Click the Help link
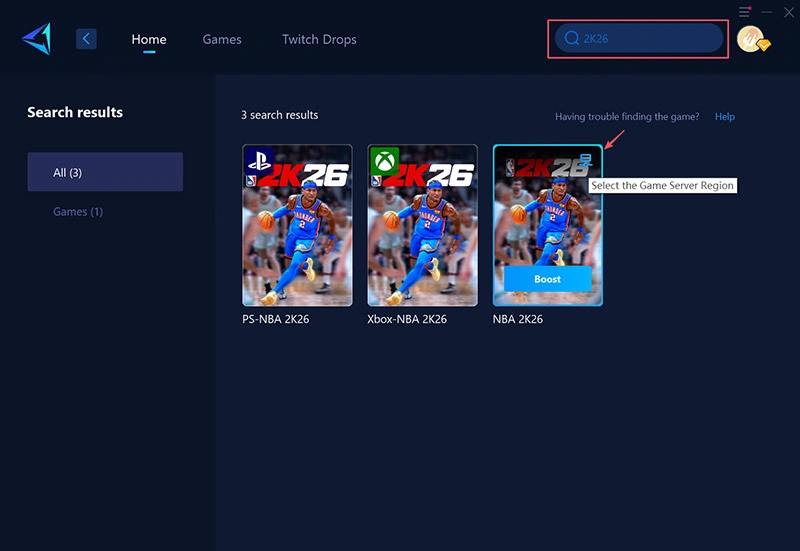The image size is (800, 551). [x=724, y=117]
